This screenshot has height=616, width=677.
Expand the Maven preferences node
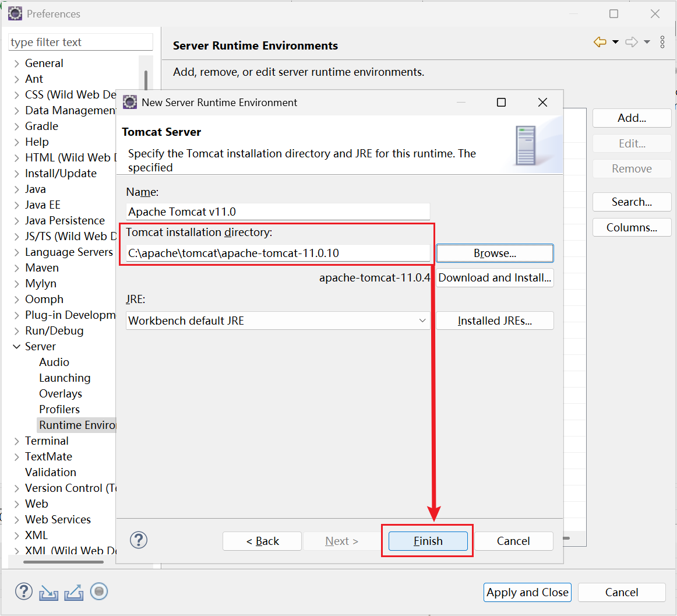(x=17, y=268)
